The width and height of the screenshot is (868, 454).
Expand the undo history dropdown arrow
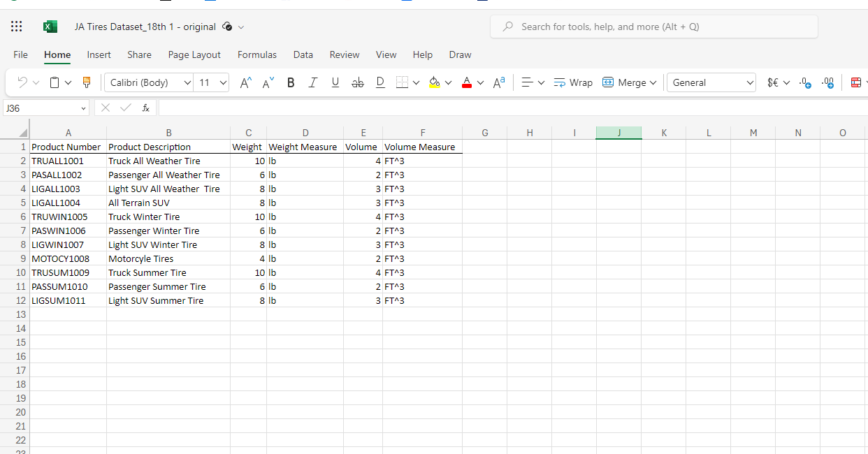(x=36, y=82)
